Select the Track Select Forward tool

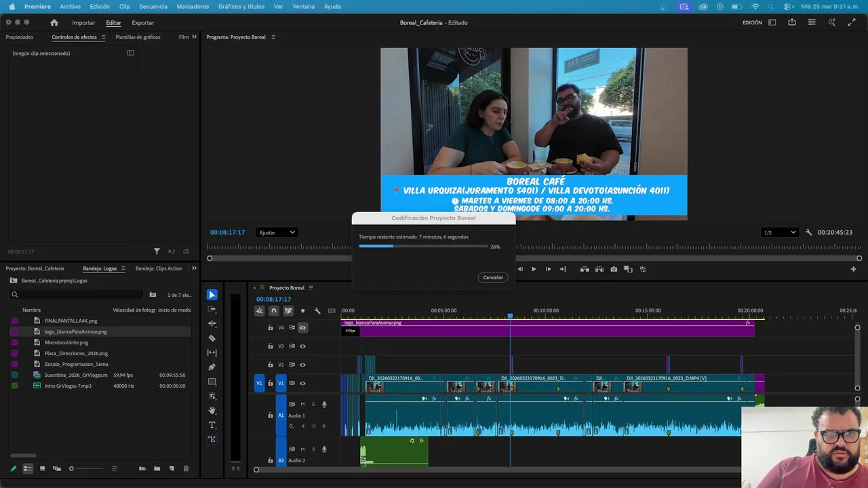click(212, 309)
